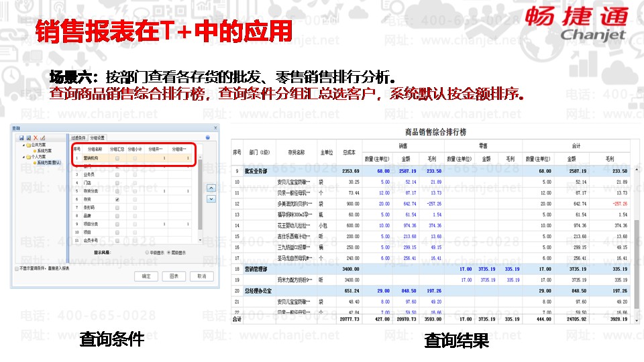Click the 主单位 column header
Viewport: 644px width, 362px height.
tap(327, 152)
